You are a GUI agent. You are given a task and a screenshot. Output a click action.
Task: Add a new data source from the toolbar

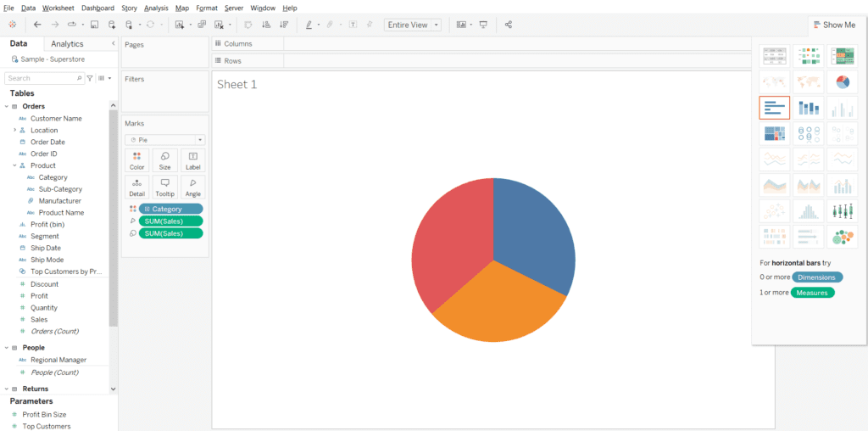point(112,25)
